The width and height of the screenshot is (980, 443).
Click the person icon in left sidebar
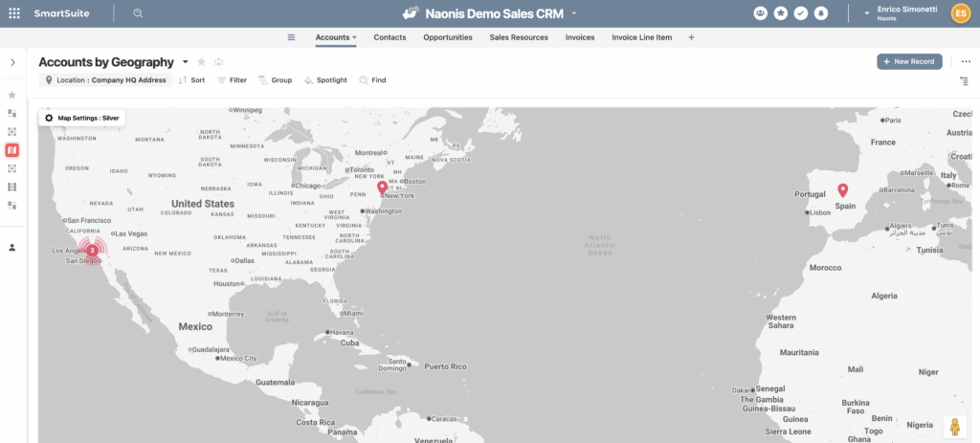coord(12,247)
